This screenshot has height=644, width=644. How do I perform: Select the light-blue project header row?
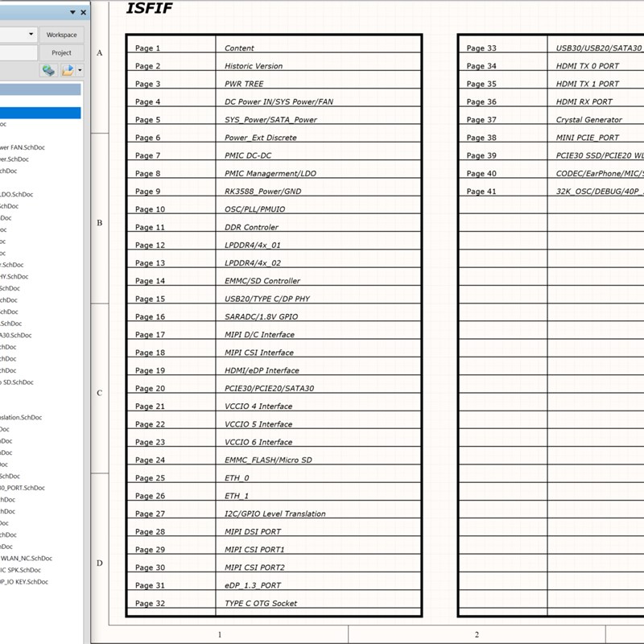40,89
